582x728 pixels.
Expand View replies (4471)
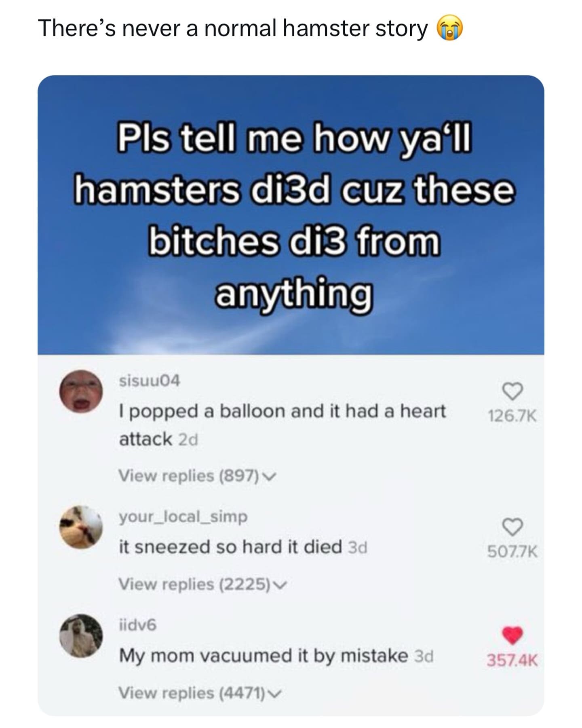point(200,693)
